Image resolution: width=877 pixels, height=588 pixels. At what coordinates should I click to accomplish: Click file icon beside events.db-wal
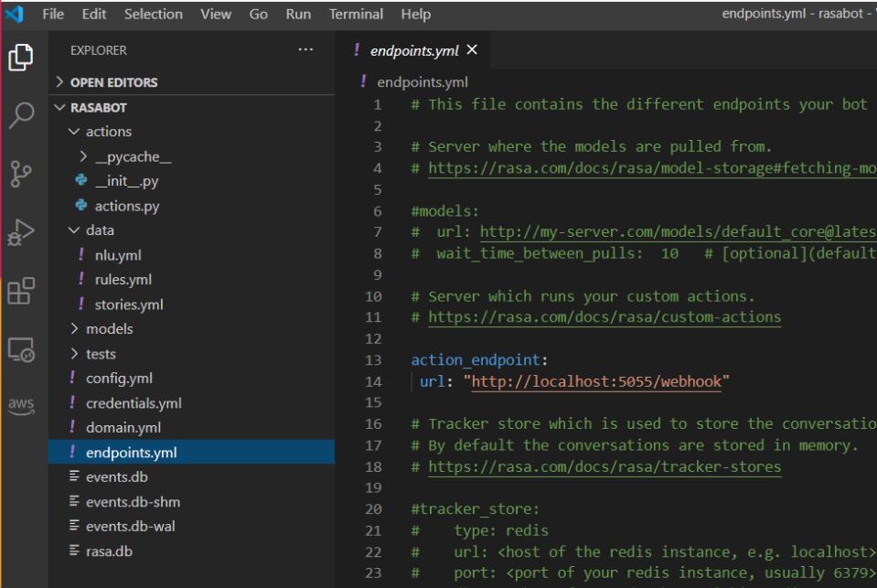pyautogui.click(x=74, y=525)
